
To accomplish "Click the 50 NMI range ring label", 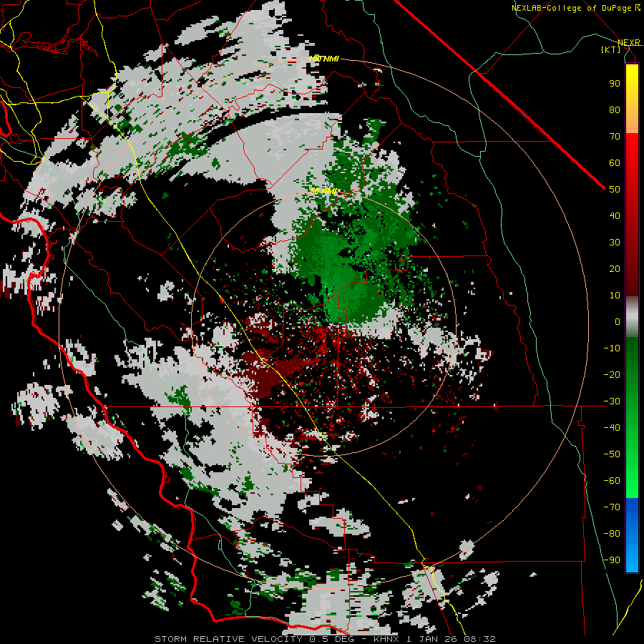I will point(323,191).
